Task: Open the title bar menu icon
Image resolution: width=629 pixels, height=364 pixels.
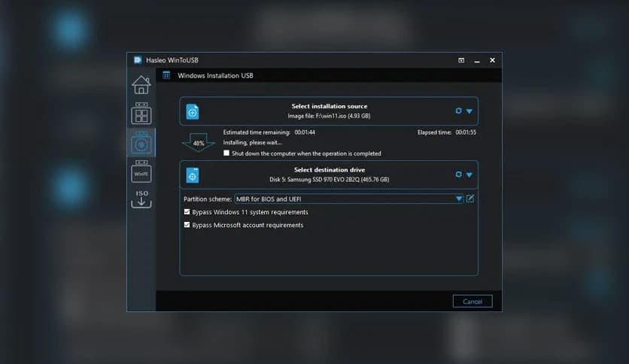Action: [461, 60]
